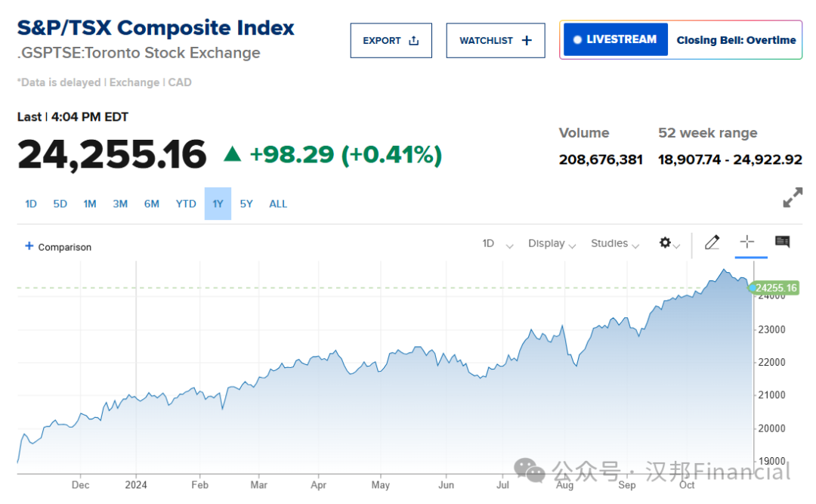Viewport: 816px width, 504px height.
Task: Click the pencil drawing tool icon
Action: [x=712, y=243]
